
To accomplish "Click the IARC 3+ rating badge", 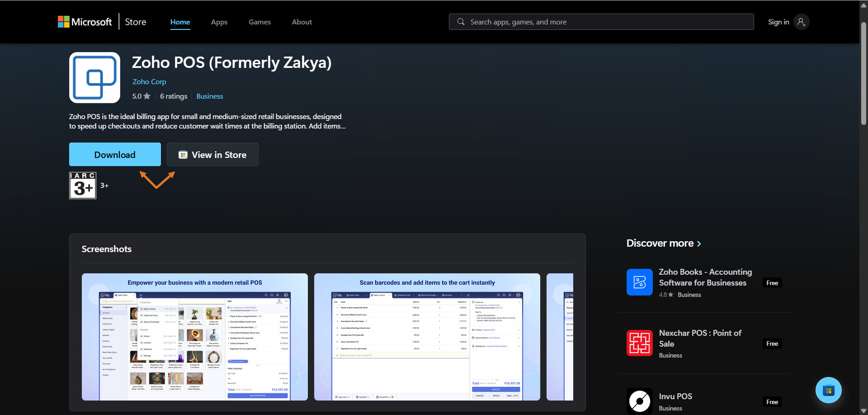I will (x=83, y=185).
